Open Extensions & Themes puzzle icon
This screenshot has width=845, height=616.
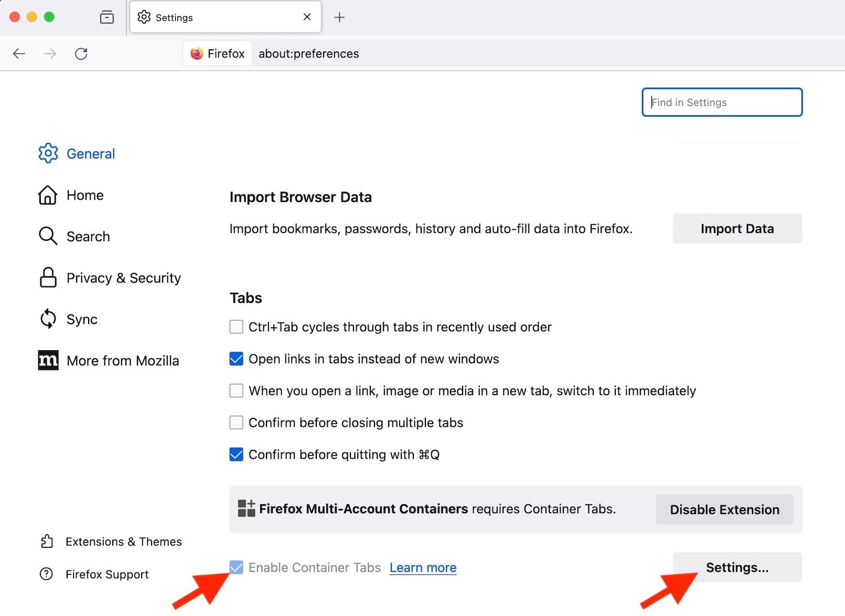(x=48, y=542)
